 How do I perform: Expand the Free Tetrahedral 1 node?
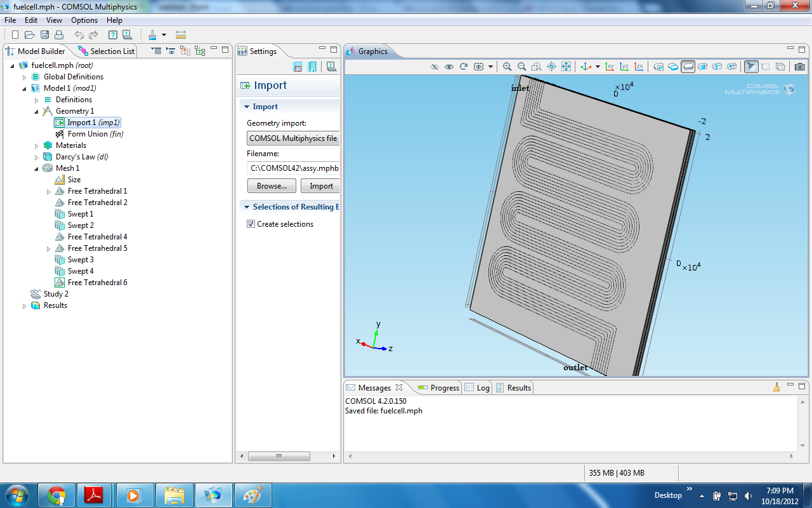[49, 191]
